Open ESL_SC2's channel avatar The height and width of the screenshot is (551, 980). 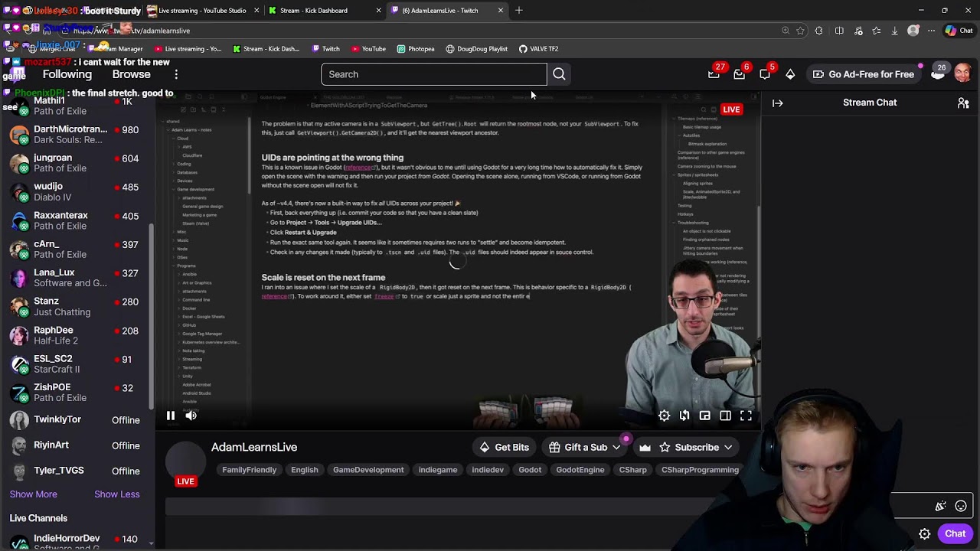pyautogui.click(x=20, y=364)
